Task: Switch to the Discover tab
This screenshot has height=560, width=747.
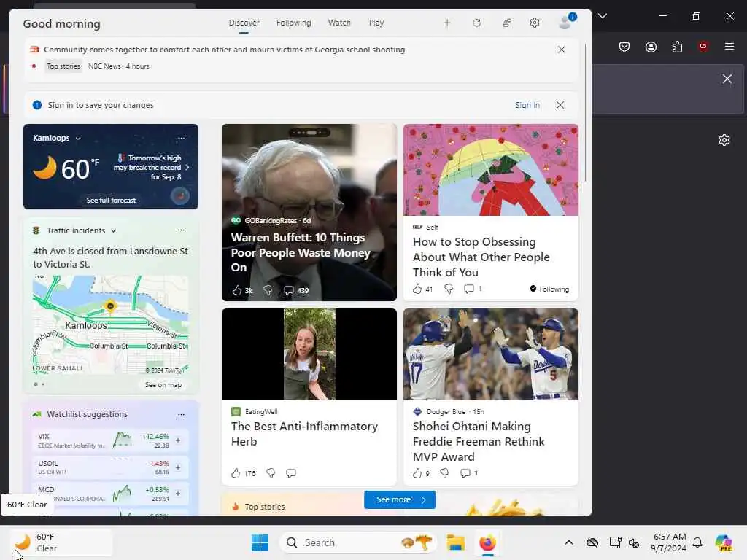Action: click(244, 23)
